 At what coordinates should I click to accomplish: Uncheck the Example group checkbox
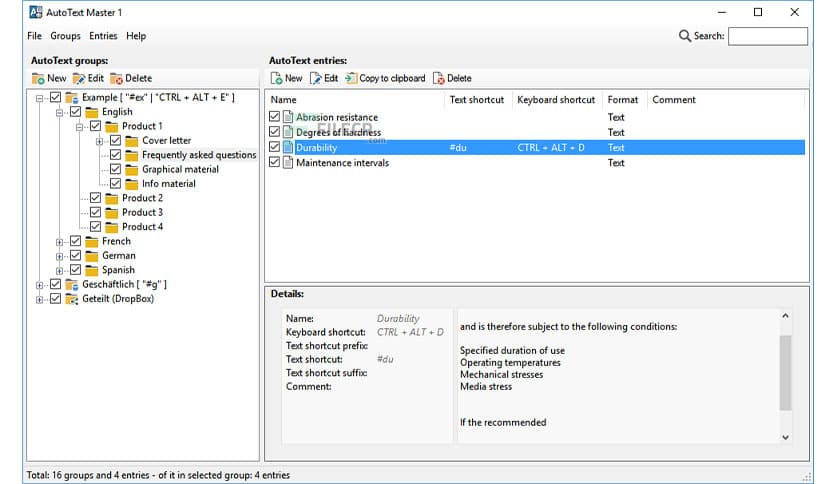pyautogui.click(x=55, y=97)
